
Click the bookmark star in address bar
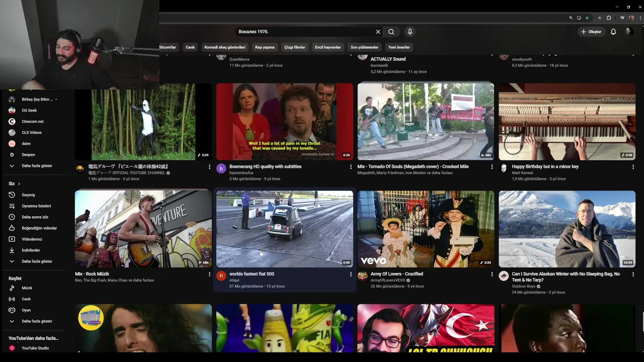[587, 18]
